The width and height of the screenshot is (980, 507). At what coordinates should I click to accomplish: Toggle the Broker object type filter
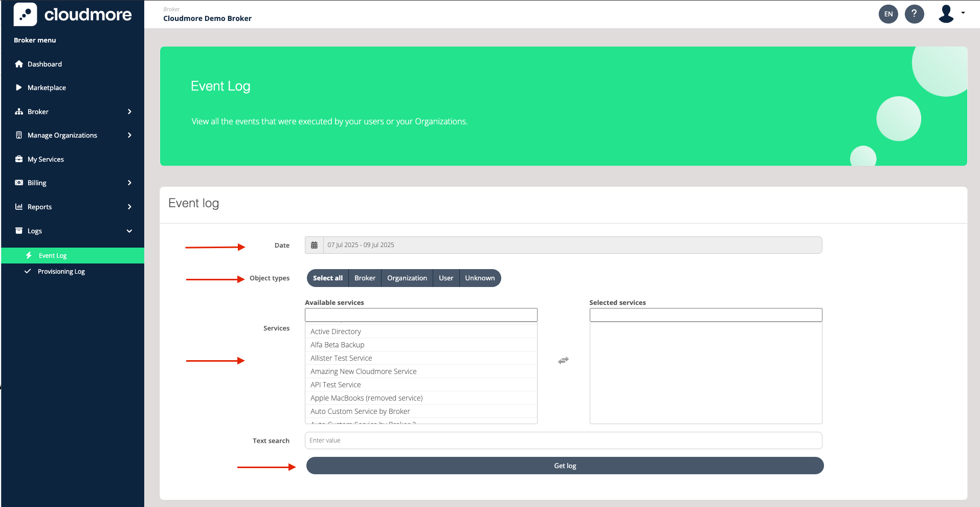pos(365,278)
